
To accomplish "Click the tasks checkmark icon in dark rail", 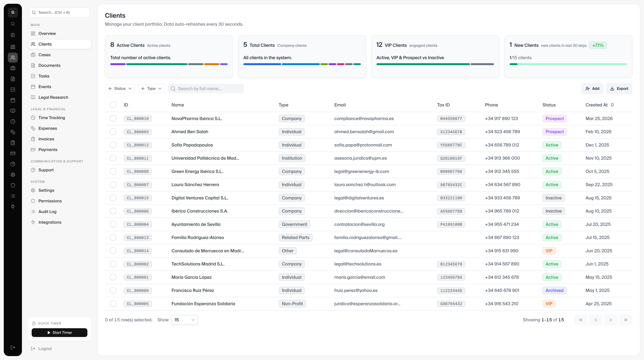I will click(13, 90).
